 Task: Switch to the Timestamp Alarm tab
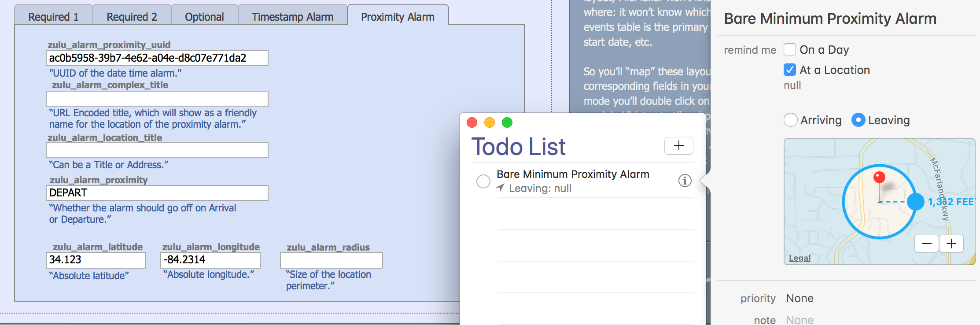click(x=292, y=16)
